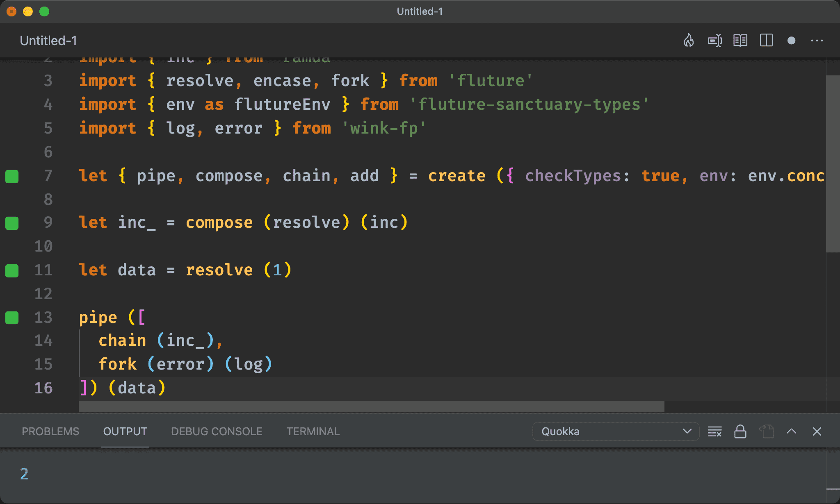
Task: Click 'fork (error) (log)' on line 15
Action: (185, 364)
